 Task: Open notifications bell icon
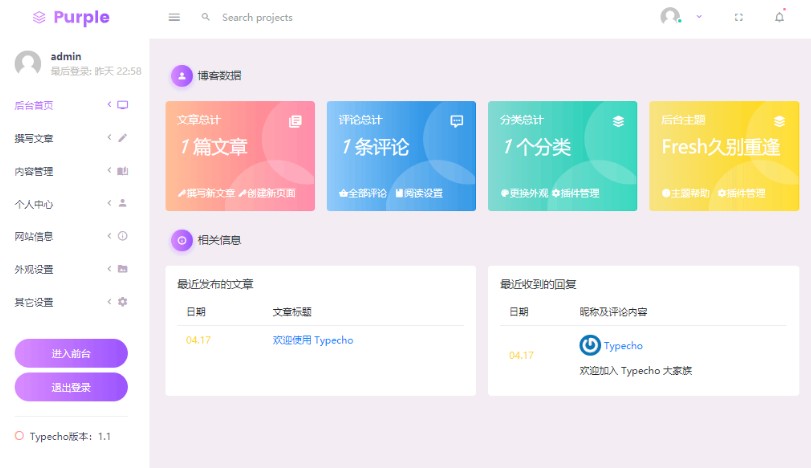tap(779, 17)
